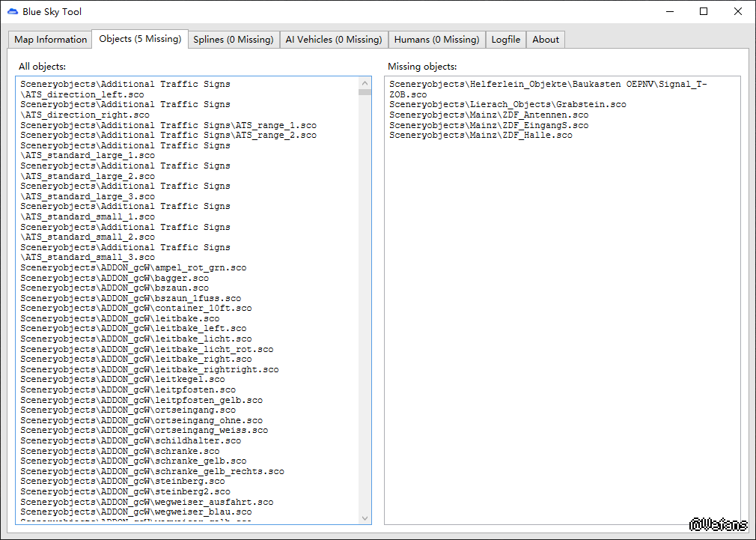This screenshot has width=756, height=540.
Task: Switch to the Humans (0 Missing) tab
Action: 436,40
